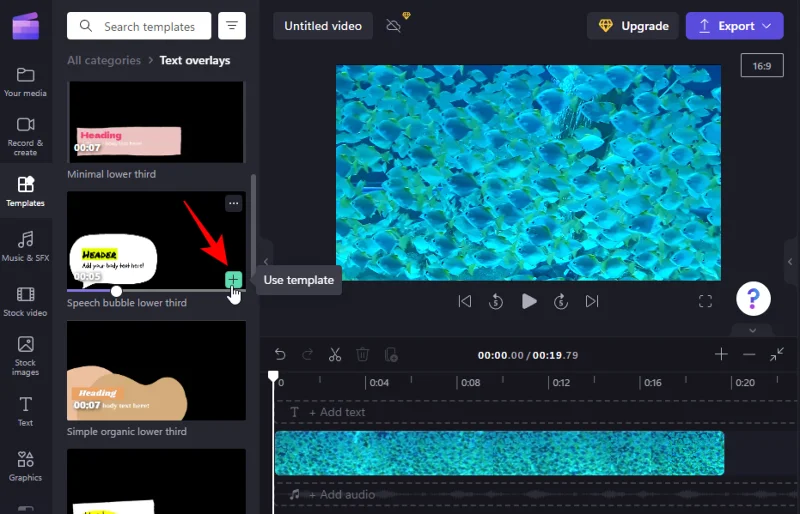Click the cloud sync off icon
Viewport: 800px width, 514px height.
point(394,26)
